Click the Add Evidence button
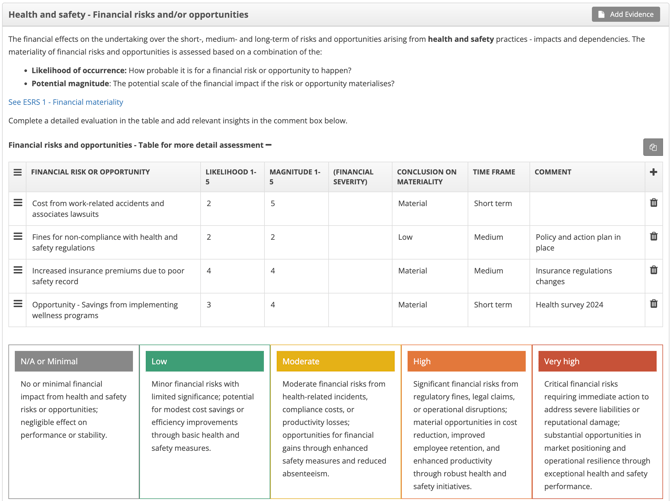670x501 pixels. 626,14
